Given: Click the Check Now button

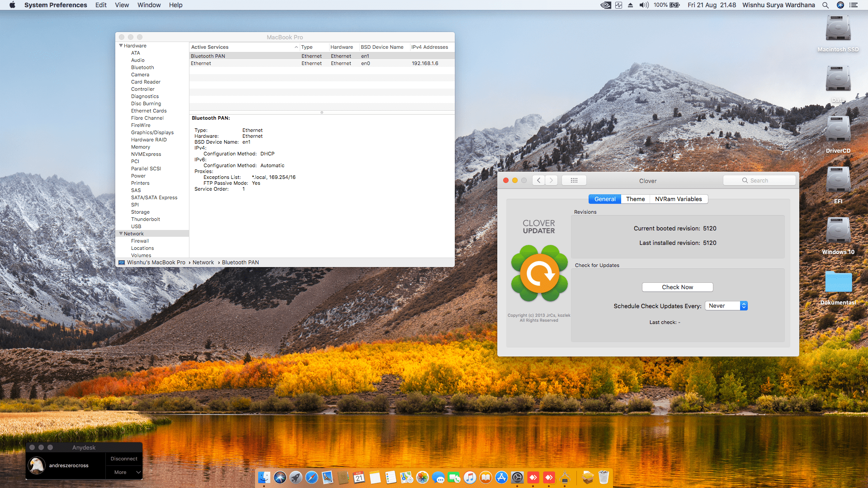Looking at the screenshot, I should pos(677,287).
